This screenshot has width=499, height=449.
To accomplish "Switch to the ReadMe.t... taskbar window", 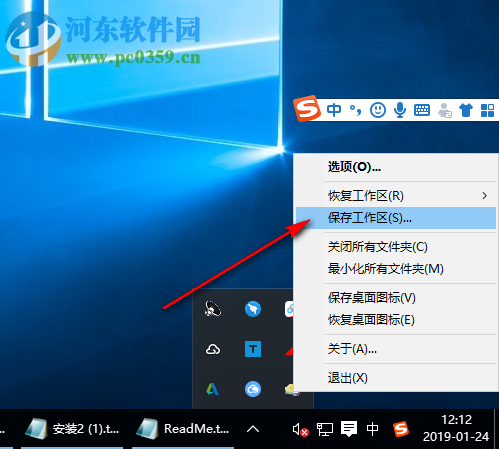I will [x=183, y=429].
